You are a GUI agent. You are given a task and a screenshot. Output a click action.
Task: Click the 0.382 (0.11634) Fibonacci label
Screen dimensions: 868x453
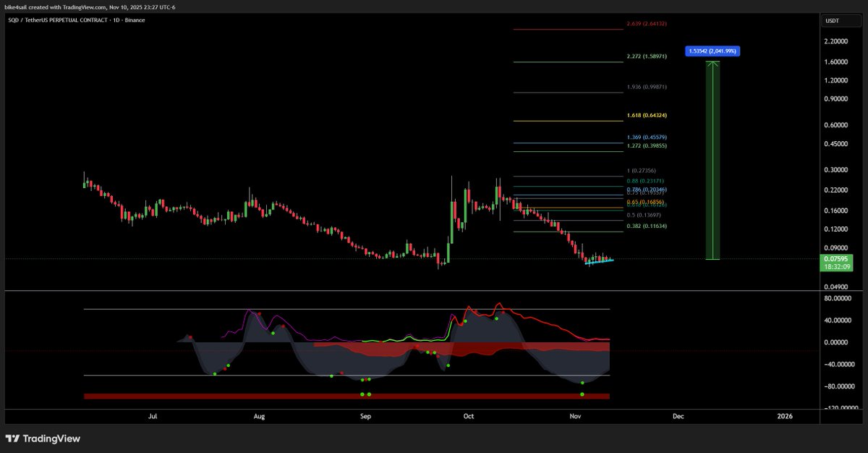(x=647, y=226)
